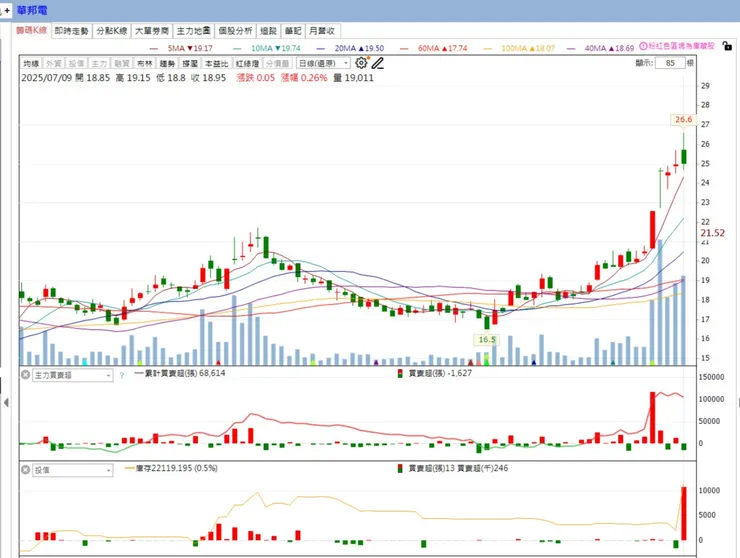Switch to the 即時走勢 tab
740x558 pixels.
[72, 31]
